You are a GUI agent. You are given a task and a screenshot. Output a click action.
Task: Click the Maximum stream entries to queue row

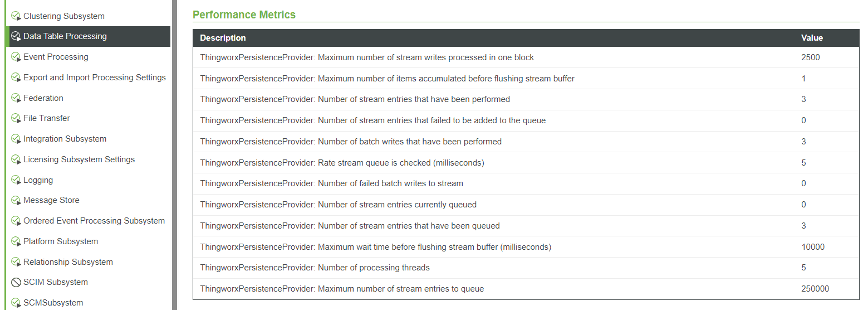point(342,289)
